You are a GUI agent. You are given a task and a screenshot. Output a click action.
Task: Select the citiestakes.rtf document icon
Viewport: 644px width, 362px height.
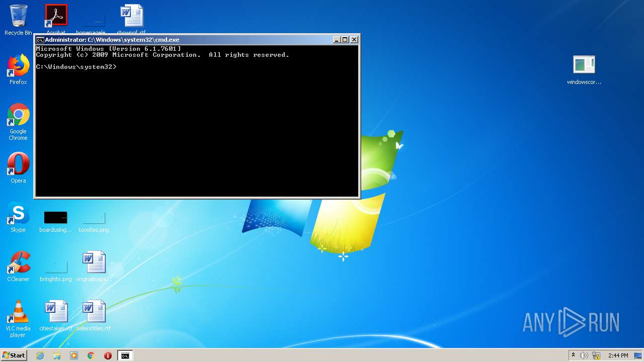pyautogui.click(x=55, y=316)
